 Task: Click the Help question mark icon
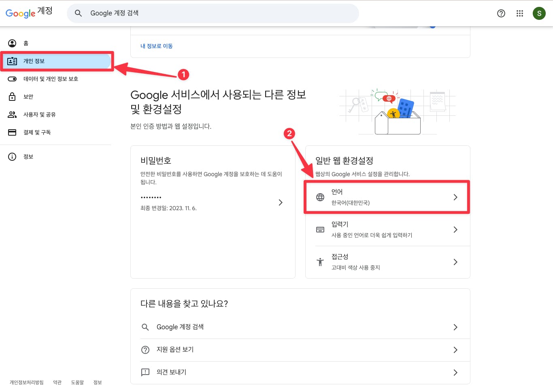(x=501, y=13)
